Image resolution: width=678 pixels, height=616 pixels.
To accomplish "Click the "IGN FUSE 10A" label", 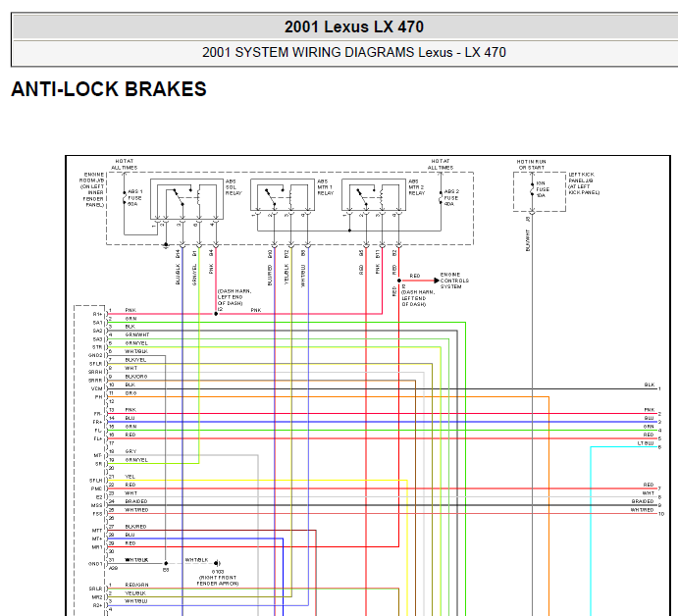I will pyautogui.click(x=543, y=189).
